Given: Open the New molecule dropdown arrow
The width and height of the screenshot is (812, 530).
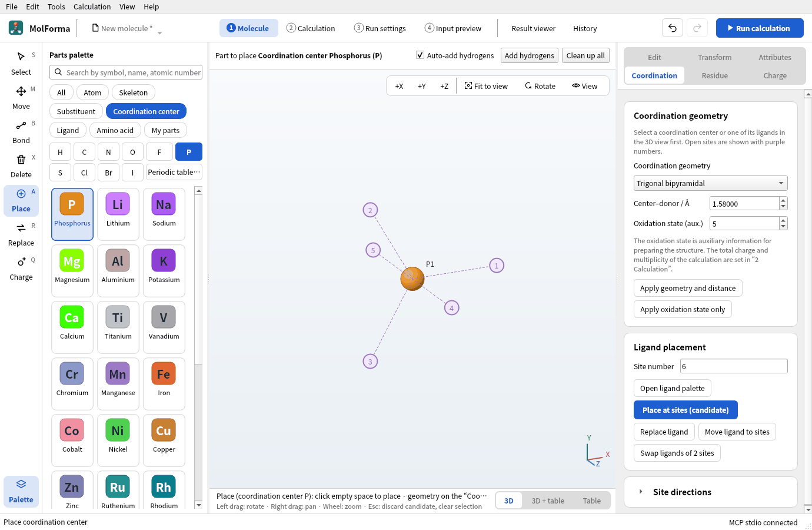Looking at the screenshot, I should pyautogui.click(x=159, y=33).
